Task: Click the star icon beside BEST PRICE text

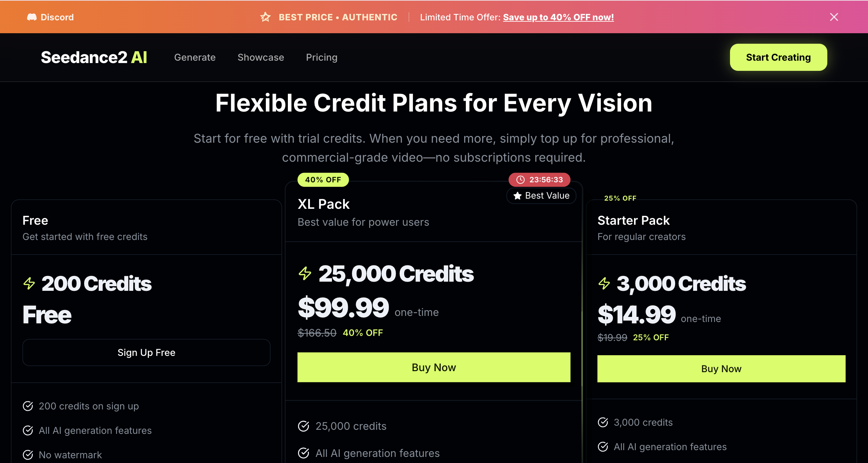Action: point(265,17)
